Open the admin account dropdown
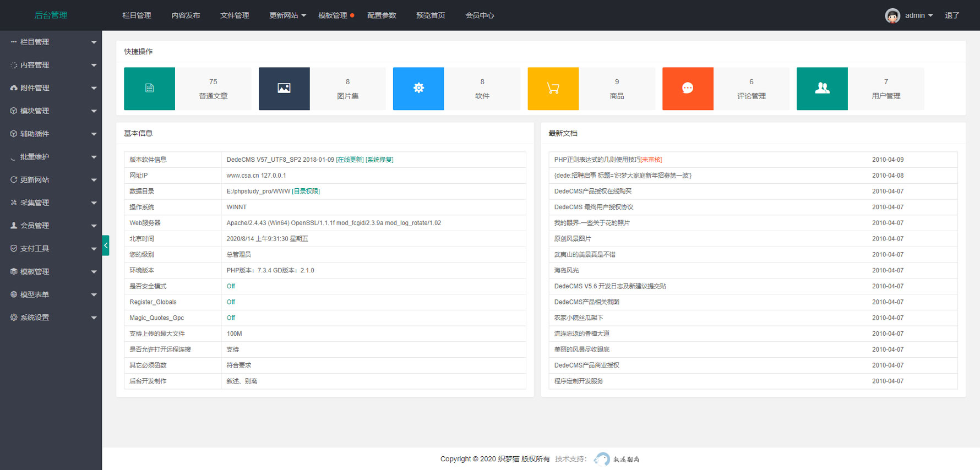980x470 pixels. click(919, 15)
